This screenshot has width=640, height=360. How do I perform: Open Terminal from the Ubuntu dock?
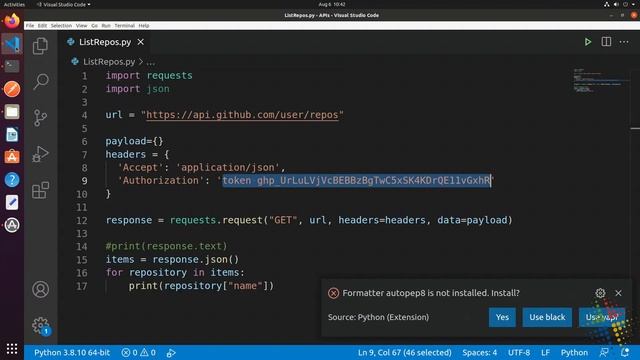pos(12,66)
